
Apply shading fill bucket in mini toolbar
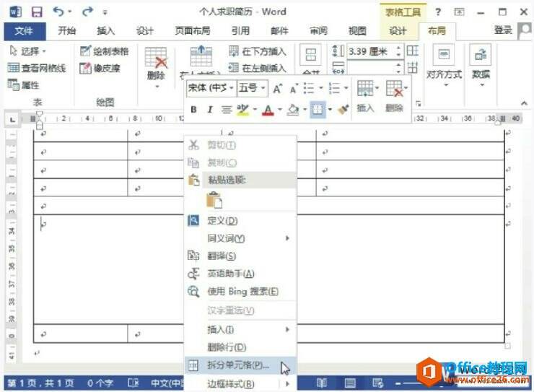coord(293,110)
